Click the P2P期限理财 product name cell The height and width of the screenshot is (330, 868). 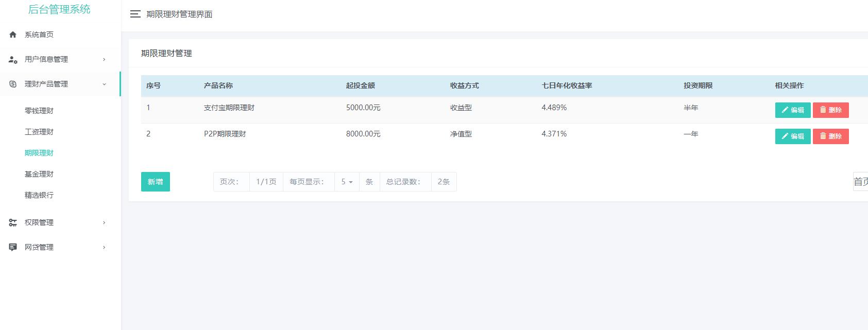[x=225, y=134]
